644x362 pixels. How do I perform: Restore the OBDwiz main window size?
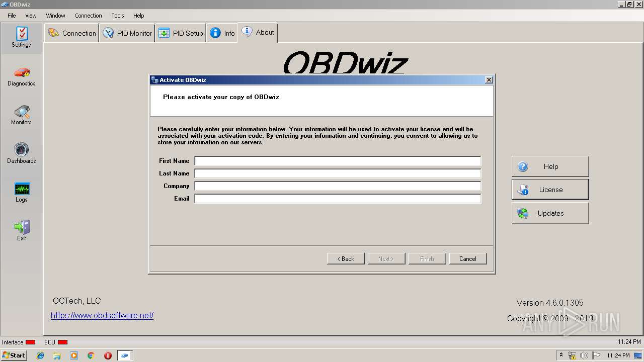[x=629, y=4]
